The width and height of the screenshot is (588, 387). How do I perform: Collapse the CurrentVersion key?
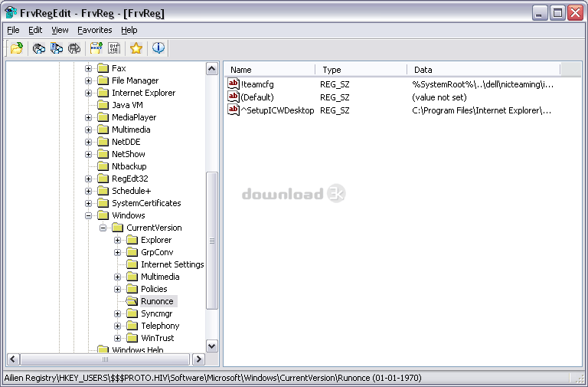click(x=103, y=228)
